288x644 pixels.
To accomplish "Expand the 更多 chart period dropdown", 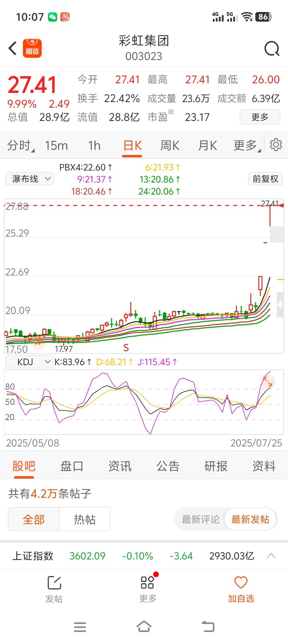I will (x=247, y=145).
